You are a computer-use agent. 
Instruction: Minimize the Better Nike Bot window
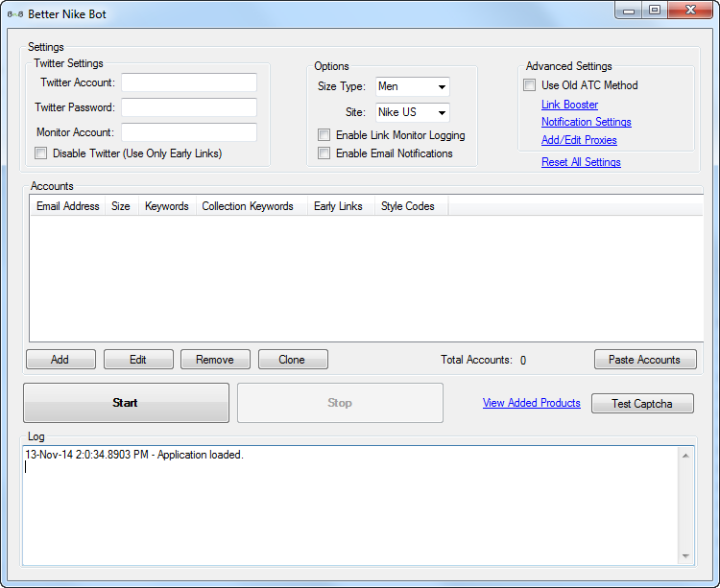629,11
